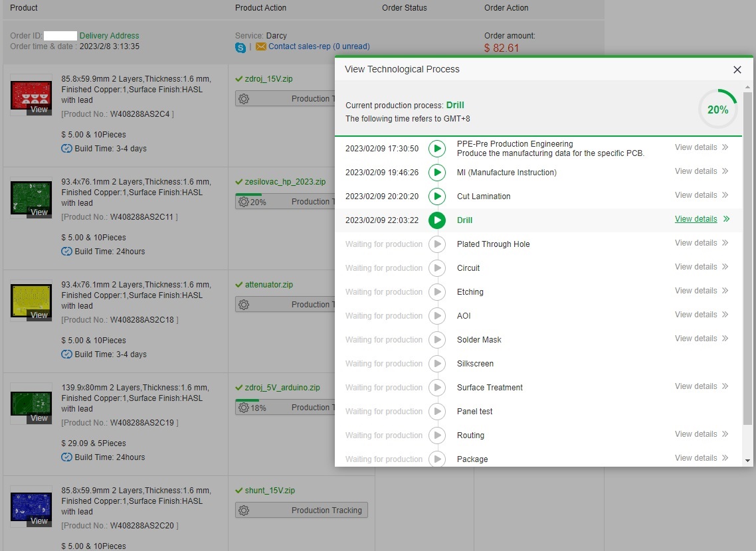Open the Delivery Address link
Image resolution: width=756 pixels, height=551 pixels.
[x=109, y=36]
